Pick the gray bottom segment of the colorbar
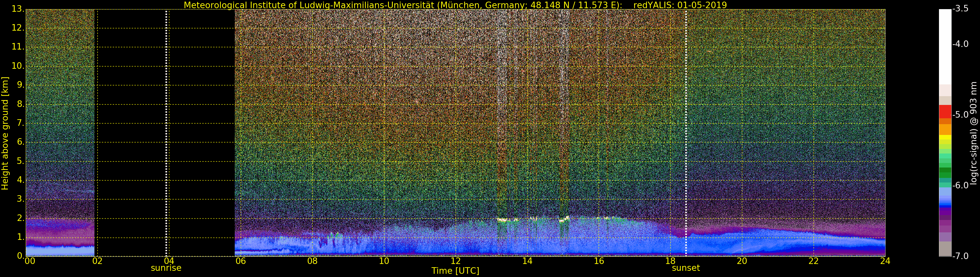Viewport: 980px width, 277px height. [x=945, y=249]
